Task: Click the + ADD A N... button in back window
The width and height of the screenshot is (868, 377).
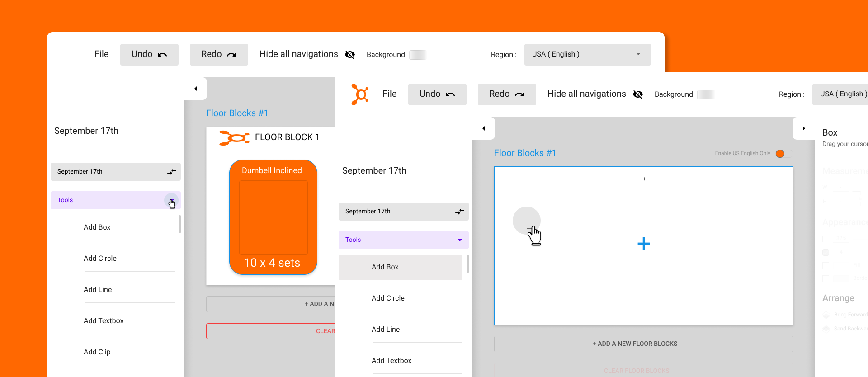Action: [x=270, y=304]
